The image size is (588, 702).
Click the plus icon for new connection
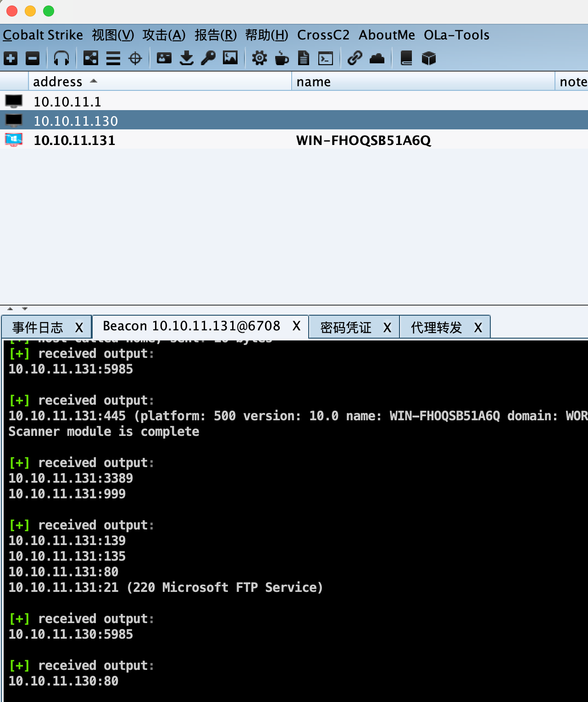click(11, 58)
